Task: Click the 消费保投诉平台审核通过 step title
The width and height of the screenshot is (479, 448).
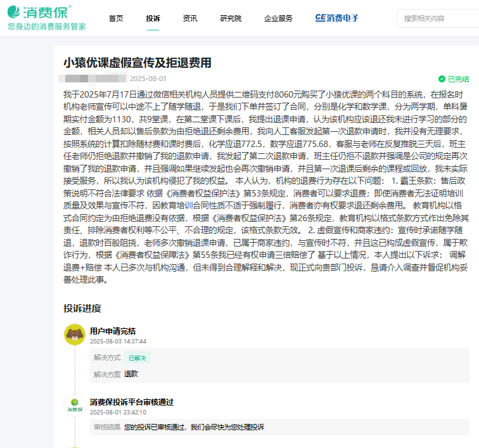Action: point(132,402)
